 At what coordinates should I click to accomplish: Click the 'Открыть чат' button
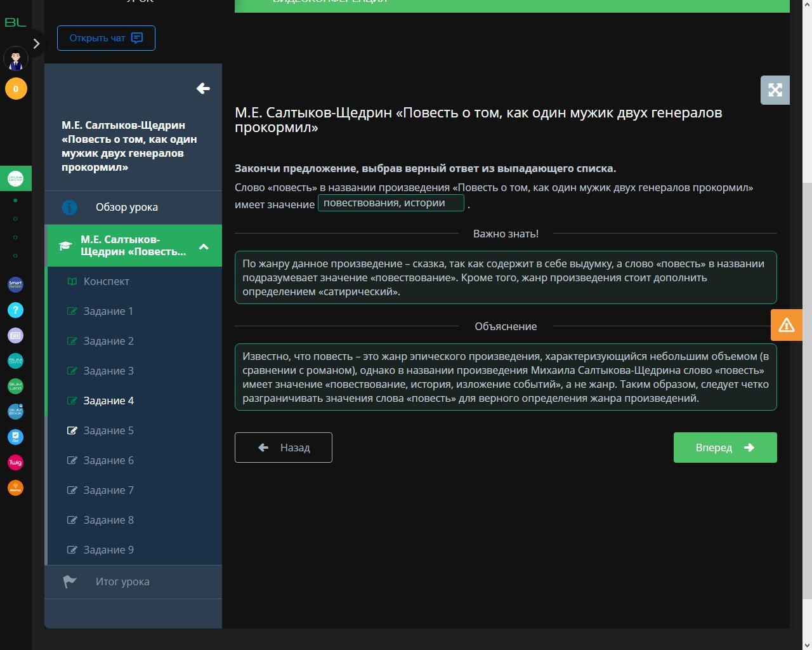(106, 38)
